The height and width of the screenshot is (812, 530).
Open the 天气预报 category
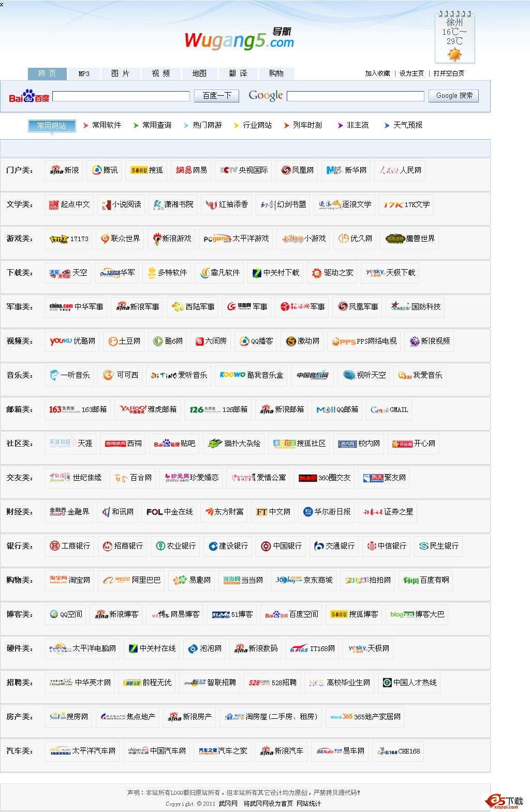tap(408, 125)
